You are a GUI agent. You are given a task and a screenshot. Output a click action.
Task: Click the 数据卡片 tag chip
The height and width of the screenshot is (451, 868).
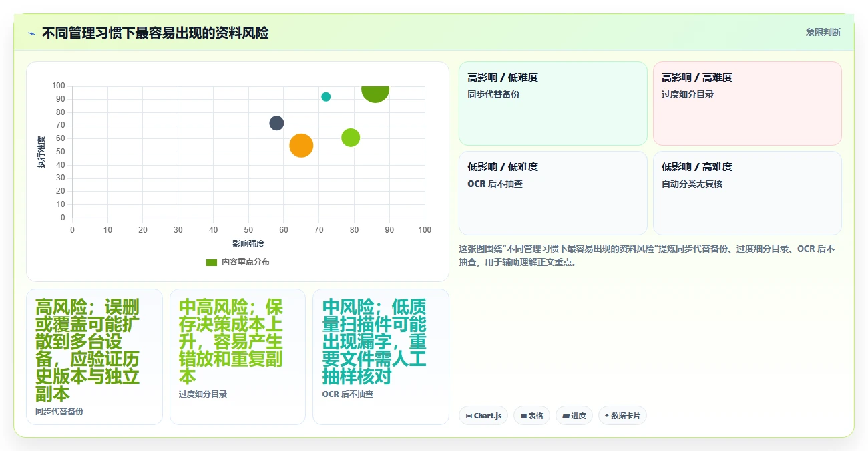point(622,416)
